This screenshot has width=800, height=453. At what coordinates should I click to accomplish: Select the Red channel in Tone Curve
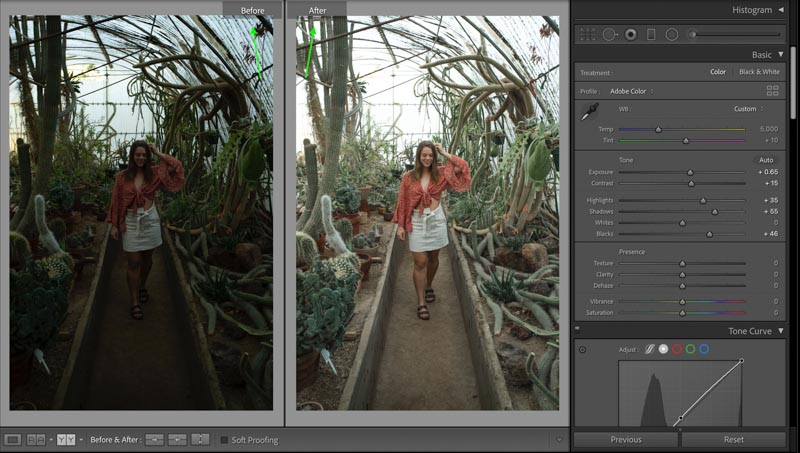pyautogui.click(x=677, y=349)
